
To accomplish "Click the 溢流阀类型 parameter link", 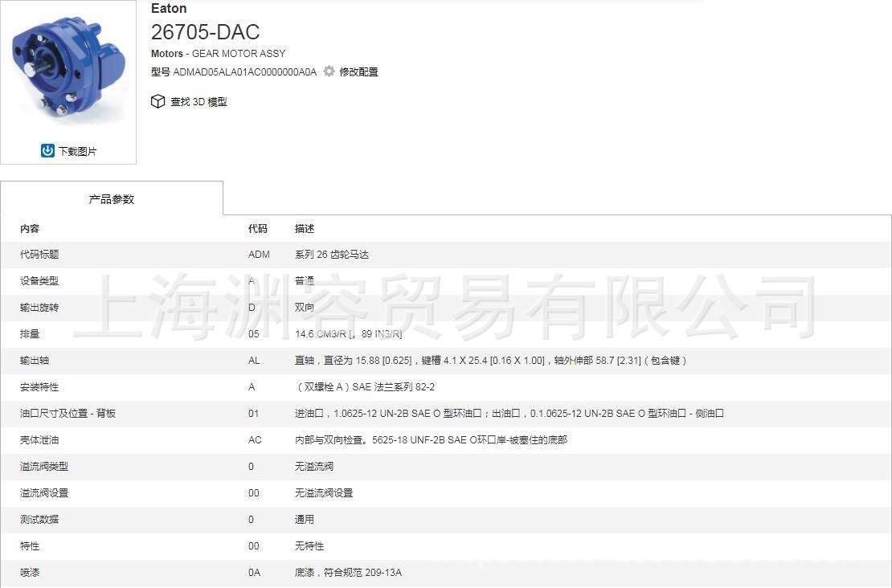I will 47,467.
